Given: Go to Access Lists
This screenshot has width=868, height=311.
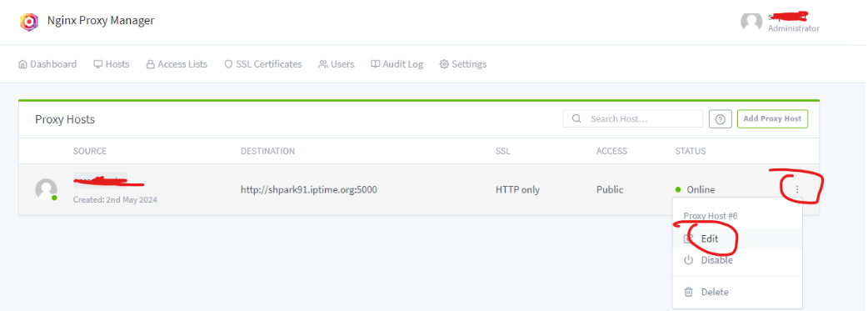Looking at the screenshot, I should [x=177, y=64].
